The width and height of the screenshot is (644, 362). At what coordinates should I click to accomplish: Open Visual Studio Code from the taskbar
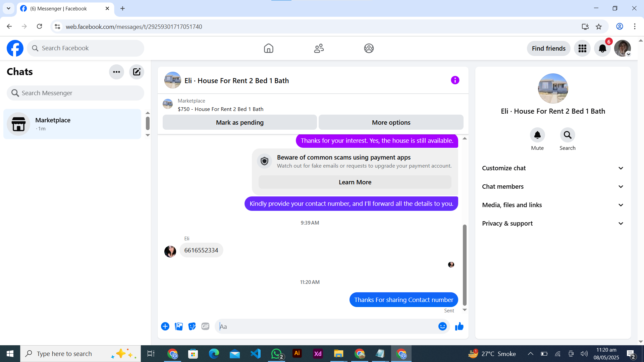(x=256, y=354)
